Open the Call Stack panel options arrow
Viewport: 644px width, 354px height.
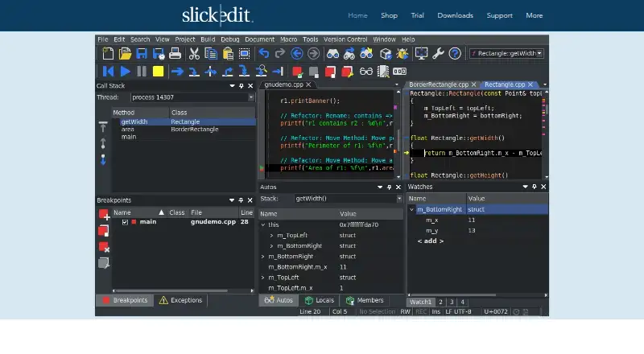point(232,86)
